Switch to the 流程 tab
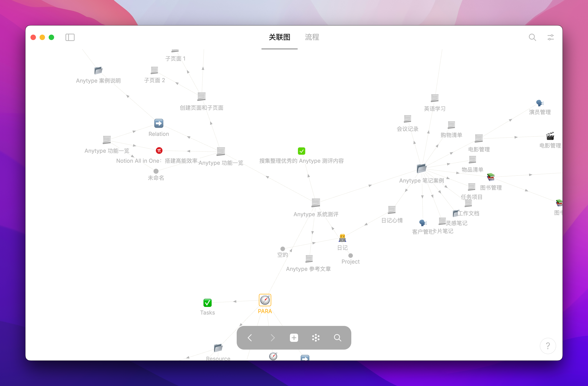The height and width of the screenshot is (386, 588). pos(312,37)
